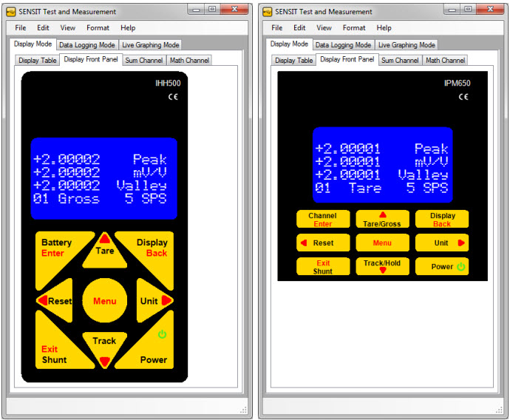This screenshot has width=510, height=420.
Task: Open Format menu in left window
Action: [98, 28]
